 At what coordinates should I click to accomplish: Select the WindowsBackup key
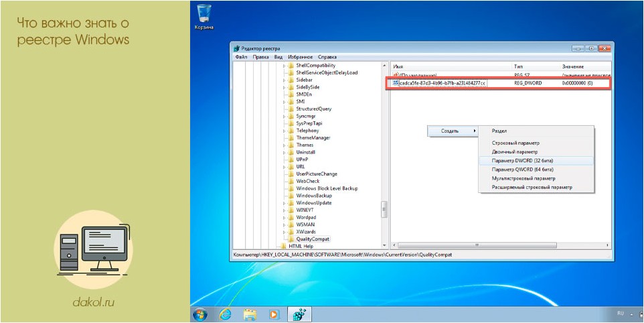(314, 196)
